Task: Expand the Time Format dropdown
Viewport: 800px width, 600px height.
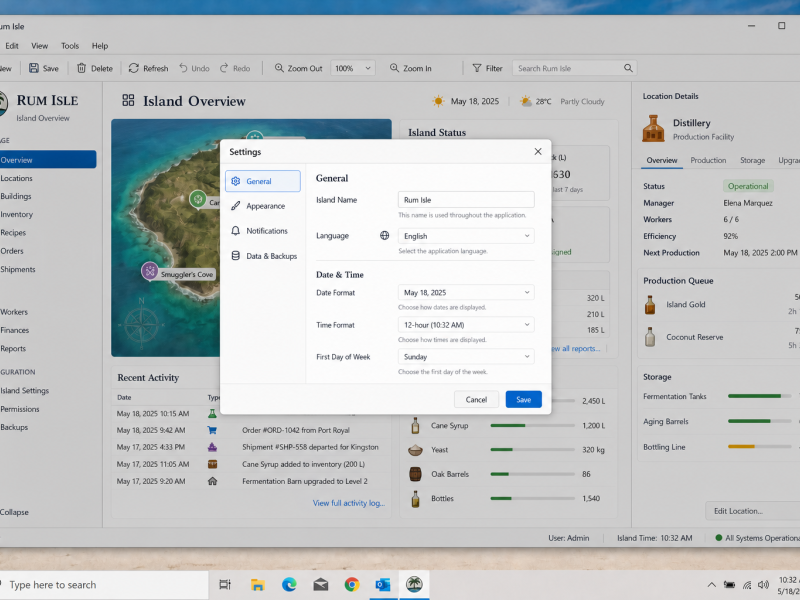Action: tap(466, 324)
